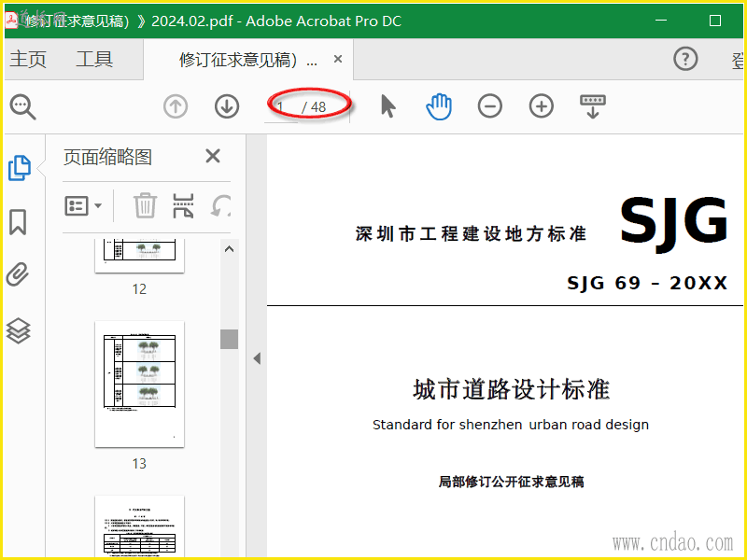
Task: Enable scrolling page display mode icon
Action: click(x=593, y=106)
